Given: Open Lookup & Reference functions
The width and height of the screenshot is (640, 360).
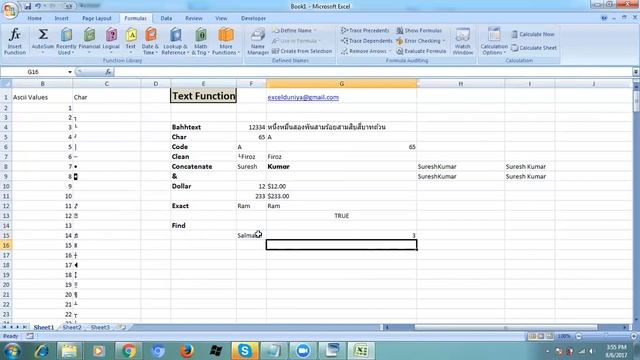Looking at the screenshot, I should tap(175, 41).
